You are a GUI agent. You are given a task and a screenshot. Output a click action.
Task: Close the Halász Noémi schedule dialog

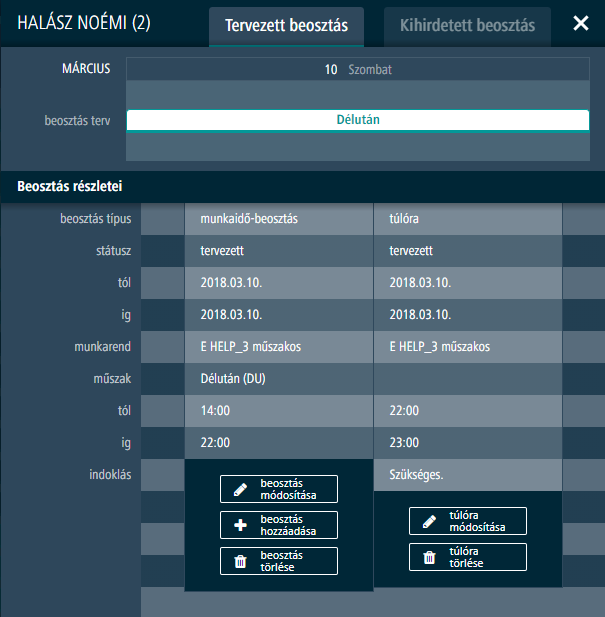(x=581, y=24)
